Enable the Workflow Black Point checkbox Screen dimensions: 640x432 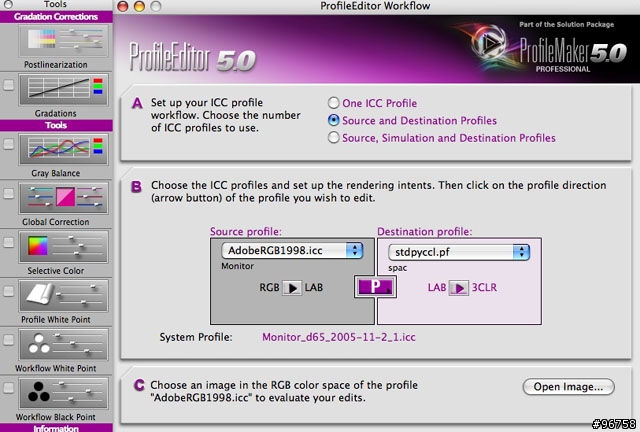(9, 388)
